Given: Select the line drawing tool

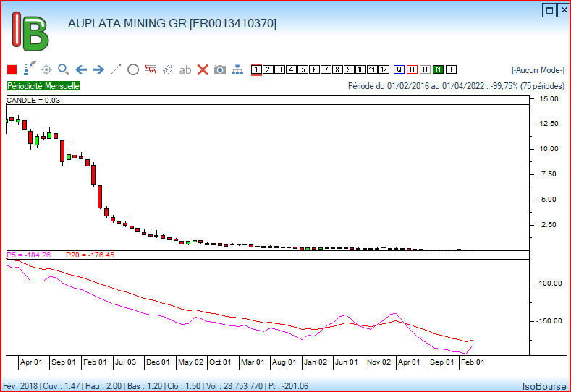Looking at the screenshot, I should click(x=116, y=69).
